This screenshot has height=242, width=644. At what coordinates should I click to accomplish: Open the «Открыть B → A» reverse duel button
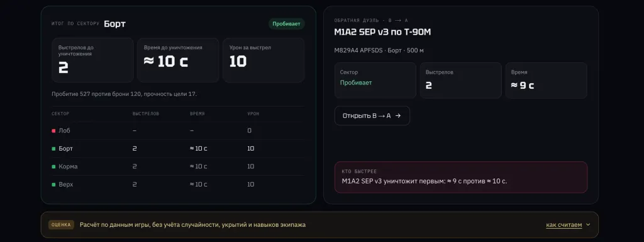click(372, 116)
